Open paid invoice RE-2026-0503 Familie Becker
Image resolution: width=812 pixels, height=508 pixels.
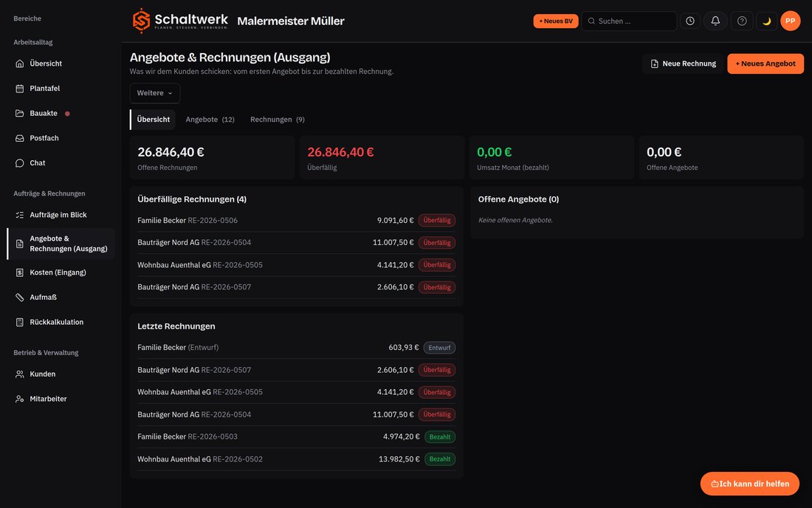pyautogui.click(x=296, y=437)
